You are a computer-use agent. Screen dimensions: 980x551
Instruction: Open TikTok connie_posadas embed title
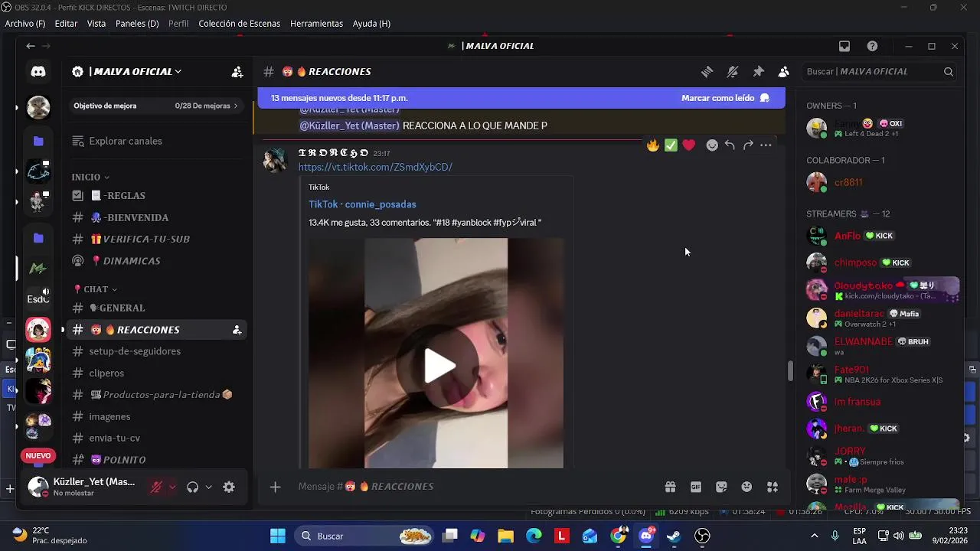(x=362, y=204)
